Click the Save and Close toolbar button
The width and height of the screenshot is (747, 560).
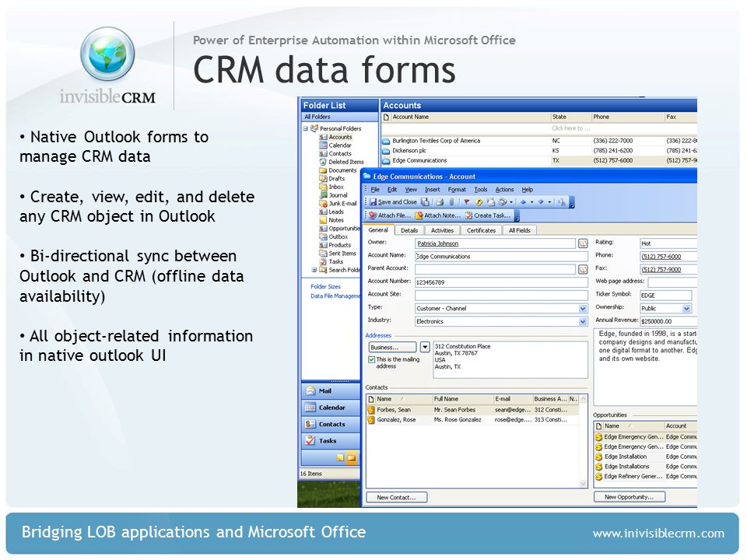point(393,202)
